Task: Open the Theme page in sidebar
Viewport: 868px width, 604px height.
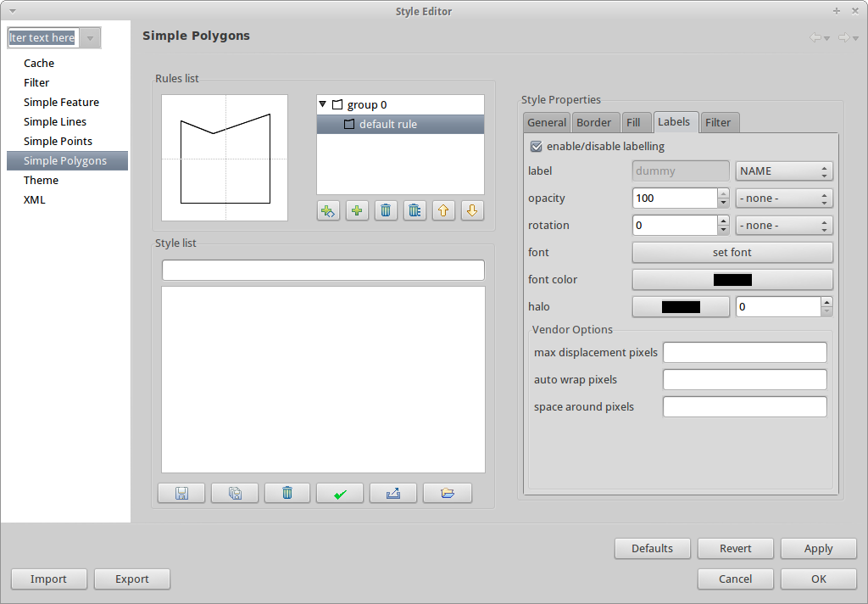Action: (41, 180)
